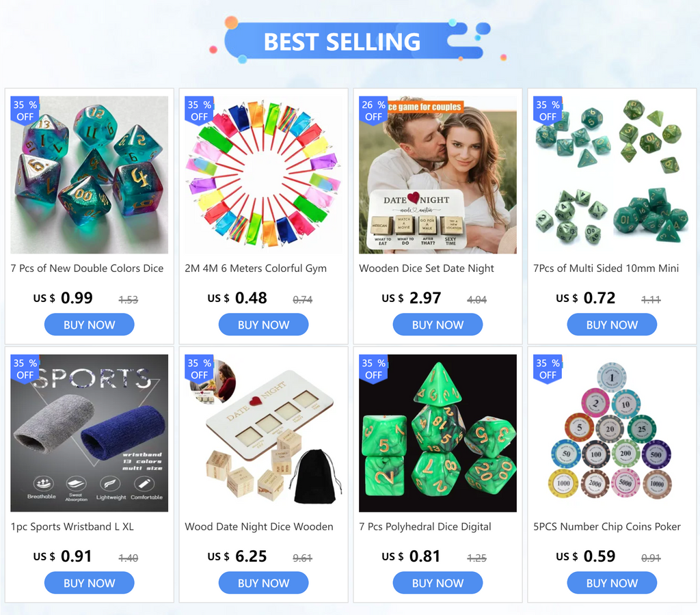This screenshot has width=700, height=615.
Task: View the sports wristband product image
Action: pyautogui.click(x=90, y=433)
